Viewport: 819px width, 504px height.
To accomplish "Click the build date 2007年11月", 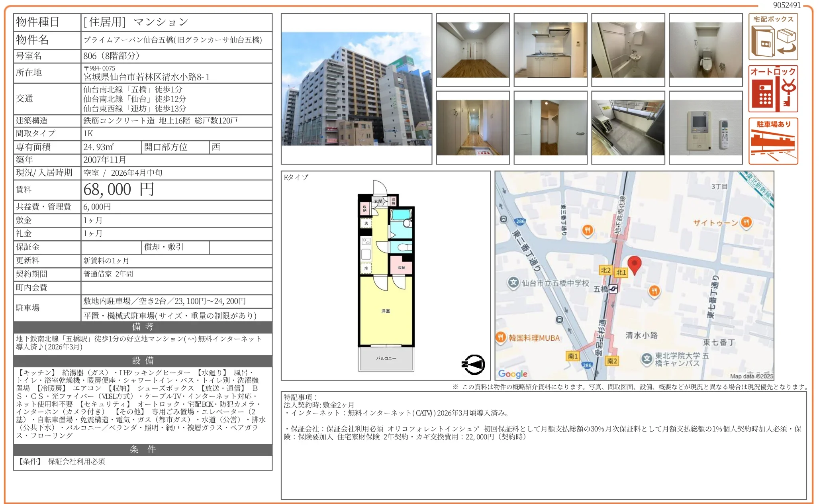I will [x=105, y=160].
